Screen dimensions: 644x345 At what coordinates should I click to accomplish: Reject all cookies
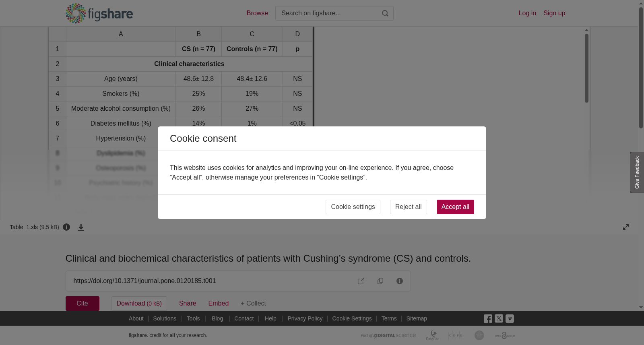pyautogui.click(x=408, y=207)
